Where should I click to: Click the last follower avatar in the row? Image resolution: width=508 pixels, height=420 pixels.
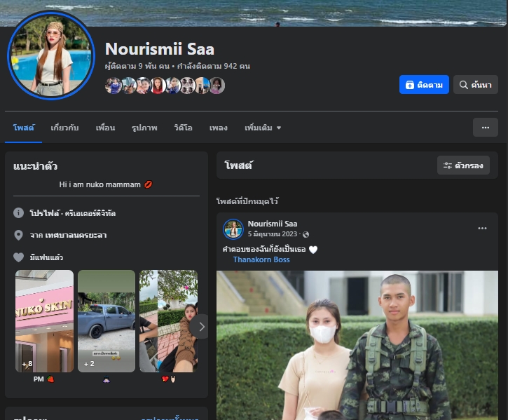217,86
